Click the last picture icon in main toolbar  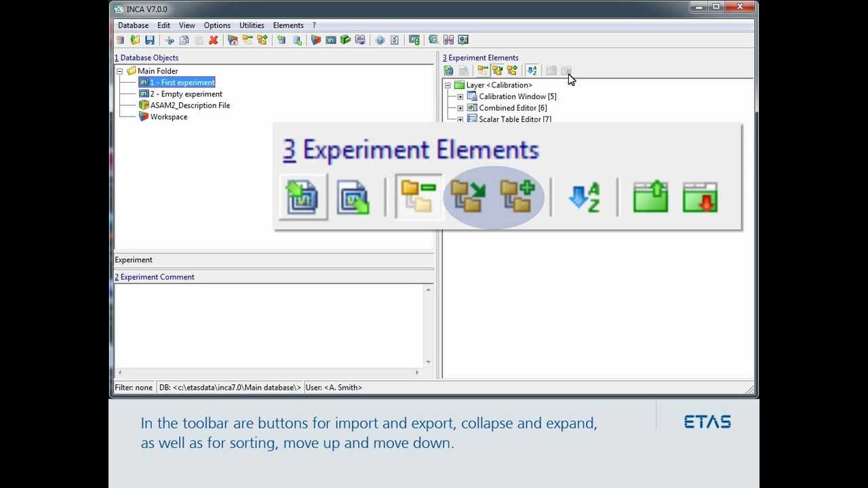pyautogui.click(x=463, y=40)
